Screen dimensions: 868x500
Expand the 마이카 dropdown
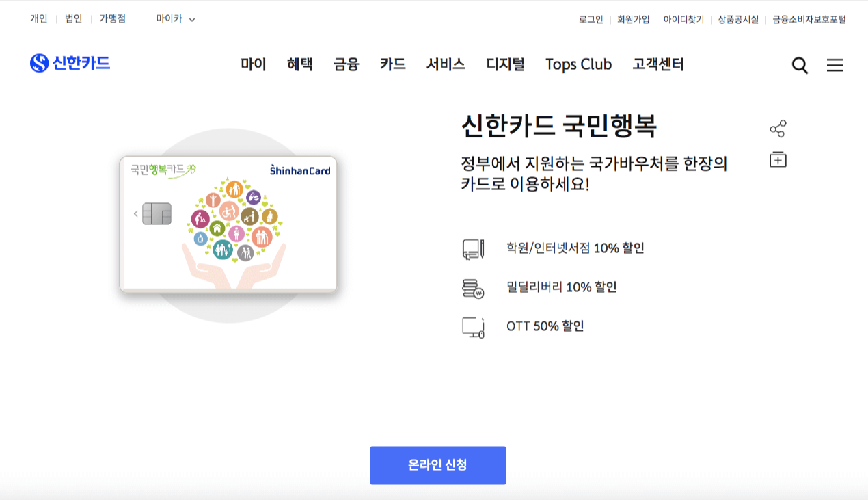172,18
